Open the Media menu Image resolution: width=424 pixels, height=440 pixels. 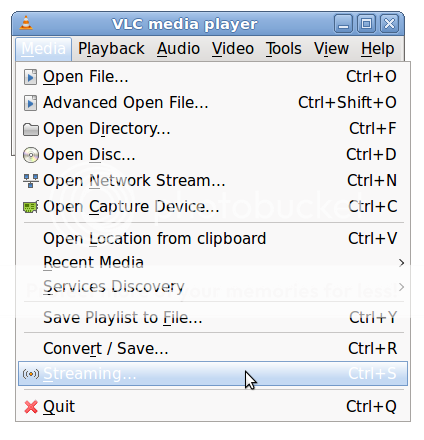pyautogui.click(x=43, y=49)
